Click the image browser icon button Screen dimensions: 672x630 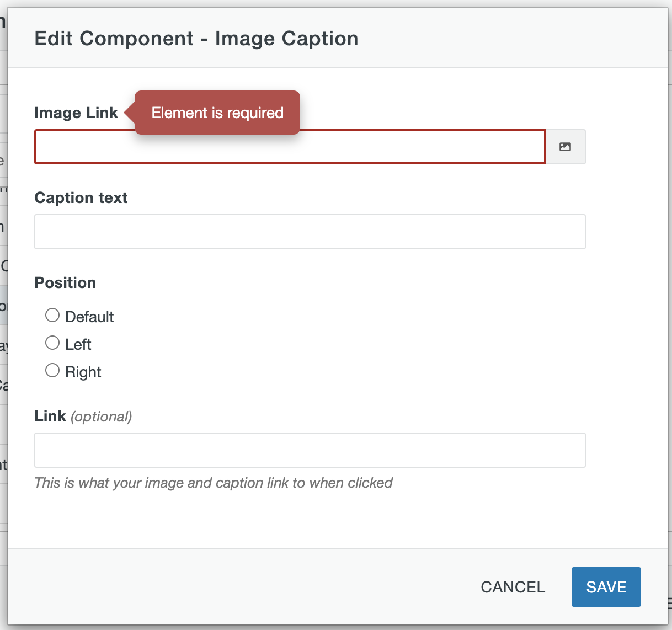pos(565,147)
